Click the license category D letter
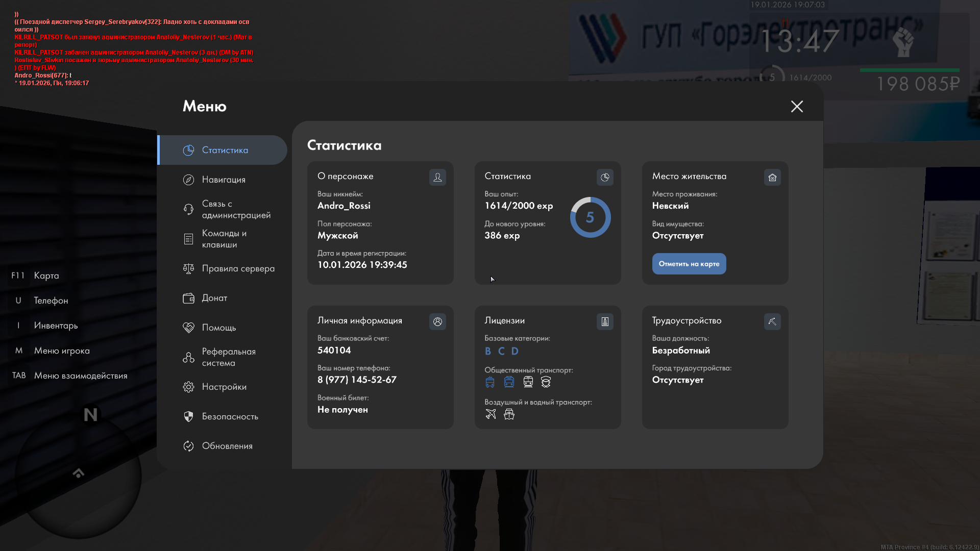 [x=514, y=351]
